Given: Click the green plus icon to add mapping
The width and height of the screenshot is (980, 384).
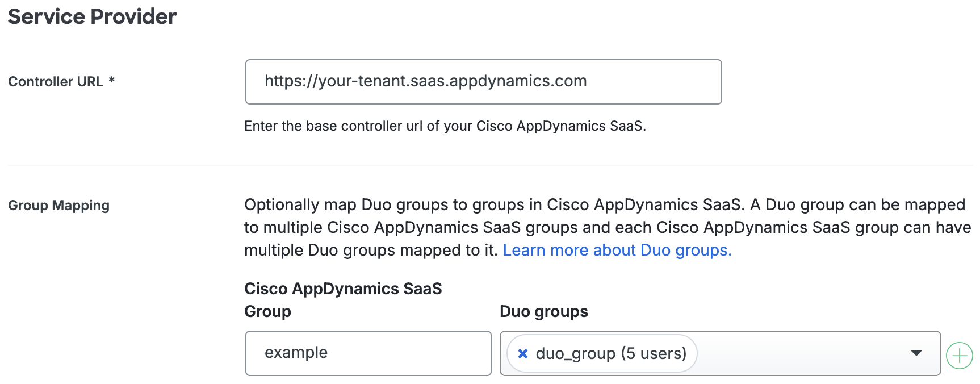Looking at the screenshot, I should [959, 356].
